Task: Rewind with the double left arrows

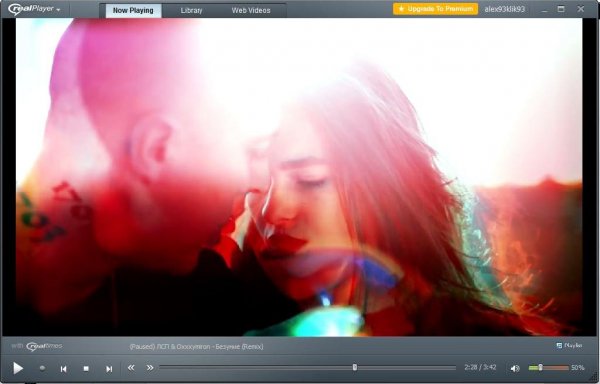Action: tap(131, 368)
